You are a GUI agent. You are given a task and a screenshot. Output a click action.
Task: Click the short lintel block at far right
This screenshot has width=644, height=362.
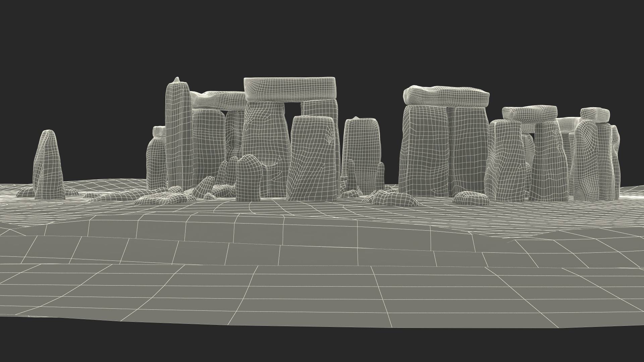click(595, 115)
